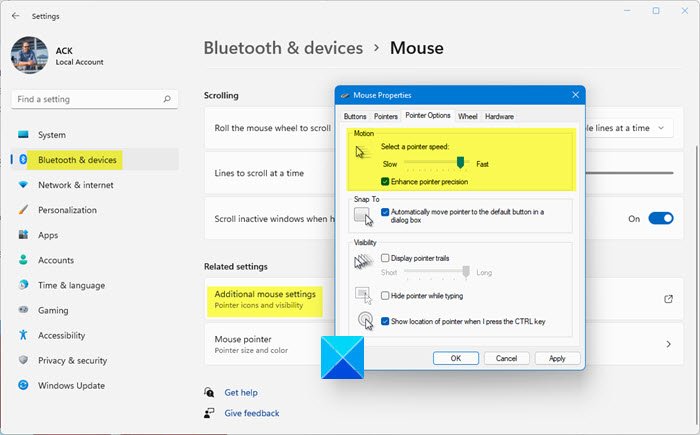Click OK in Mouse Properties

click(x=456, y=358)
